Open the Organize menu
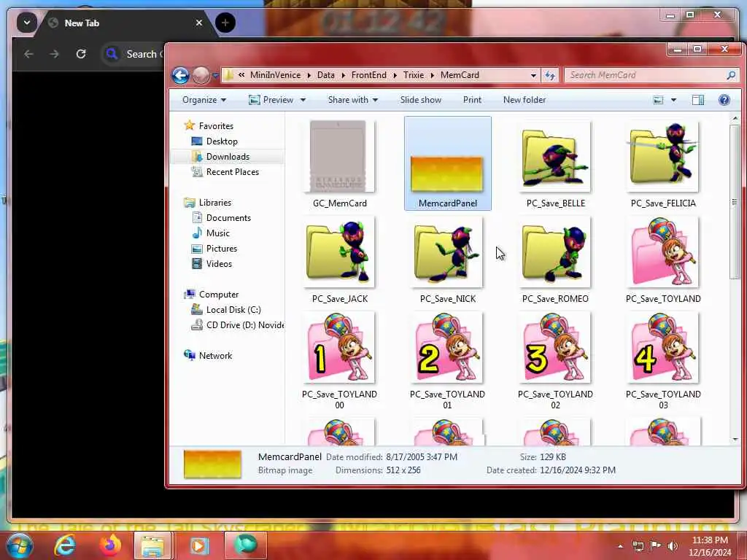Screen dimensions: 747x560 coord(204,100)
